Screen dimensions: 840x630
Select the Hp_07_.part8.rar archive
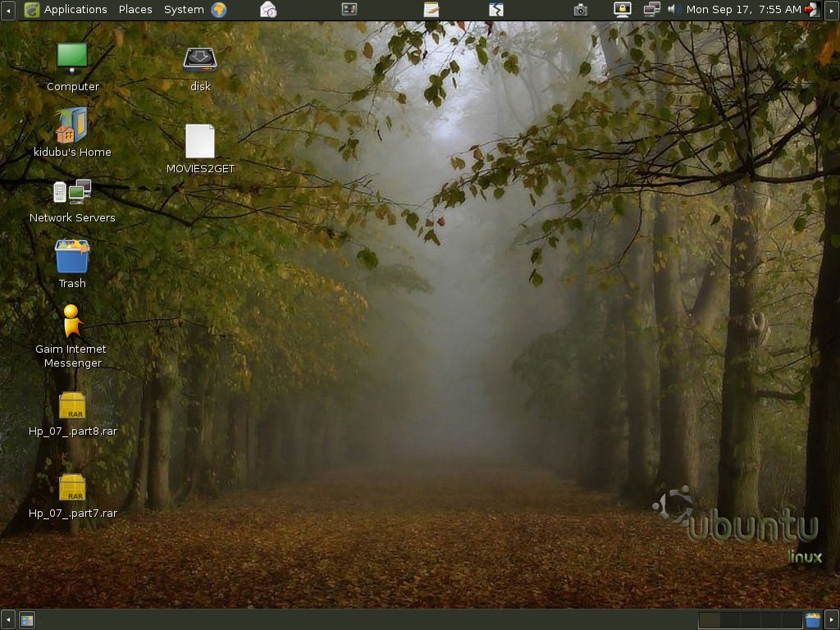coord(72,405)
